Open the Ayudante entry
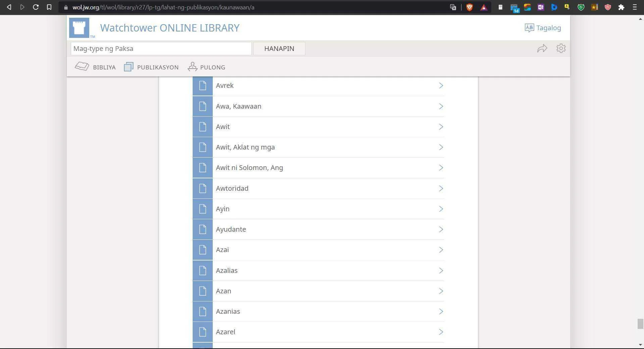This screenshot has width=644, height=349. pos(318,229)
